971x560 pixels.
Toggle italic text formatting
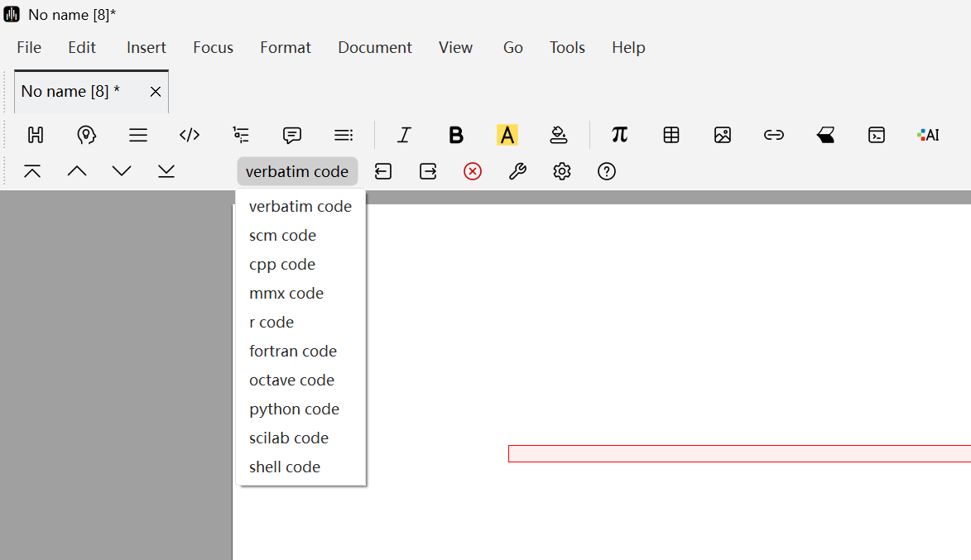pyautogui.click(x=404, y=135)
